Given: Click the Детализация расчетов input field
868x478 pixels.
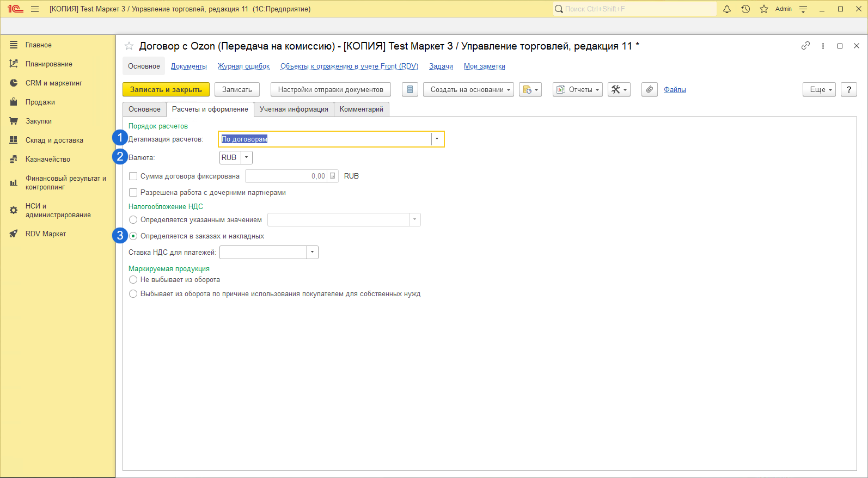Looking at the screenshot, I should (325, 139).
